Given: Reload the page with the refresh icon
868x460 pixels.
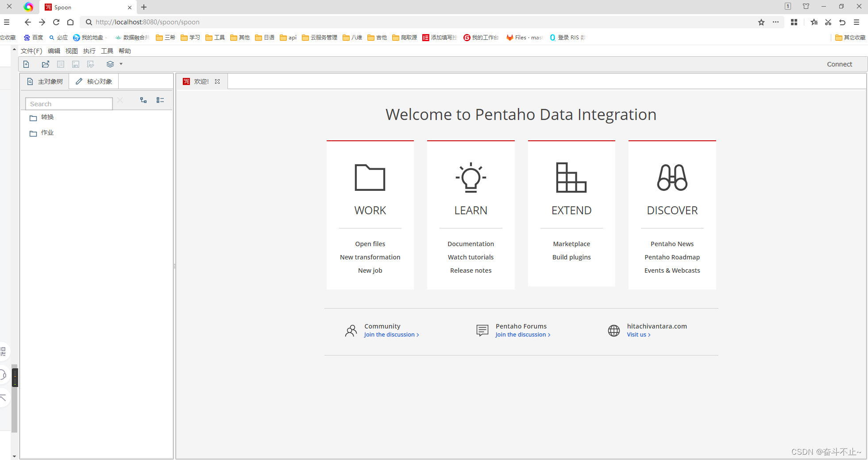Looking at the screenshot, I should click(56, 22).
